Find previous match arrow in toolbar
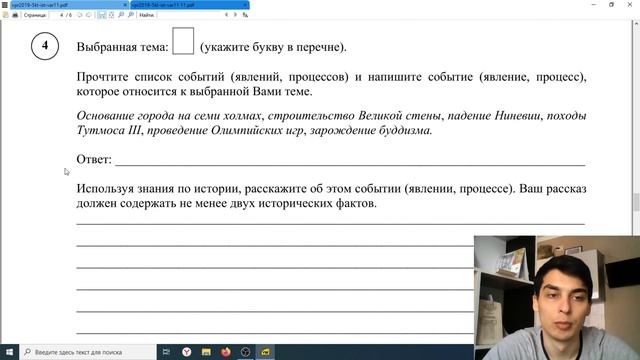The width and height of the screenshot is (640, 360). 227,15
